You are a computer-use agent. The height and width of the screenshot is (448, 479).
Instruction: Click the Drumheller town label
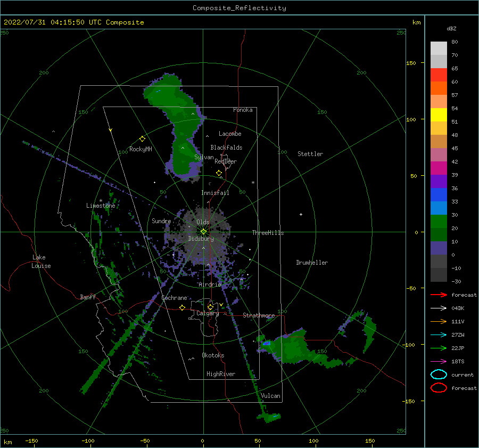[x=312, y=263]
